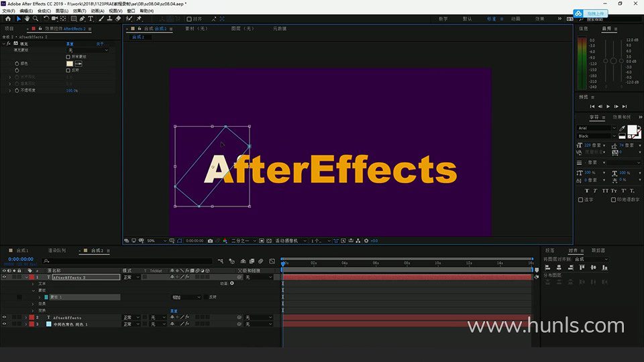Select the Hand tool
Image resolution: width=644 pixels, height=362 pixels.
click(27, 19)
